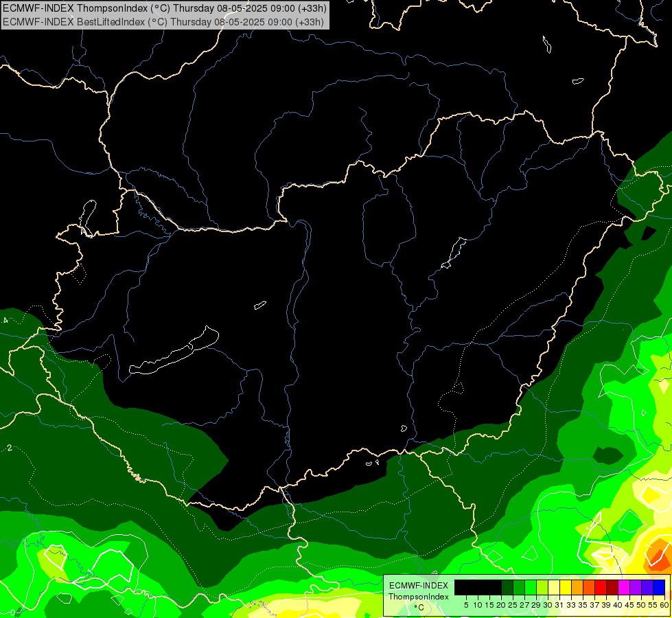Click the pale yellow 30–31 legend swatch
The image size is (672, 618).
pyautogui.click(x=554, y=587)
